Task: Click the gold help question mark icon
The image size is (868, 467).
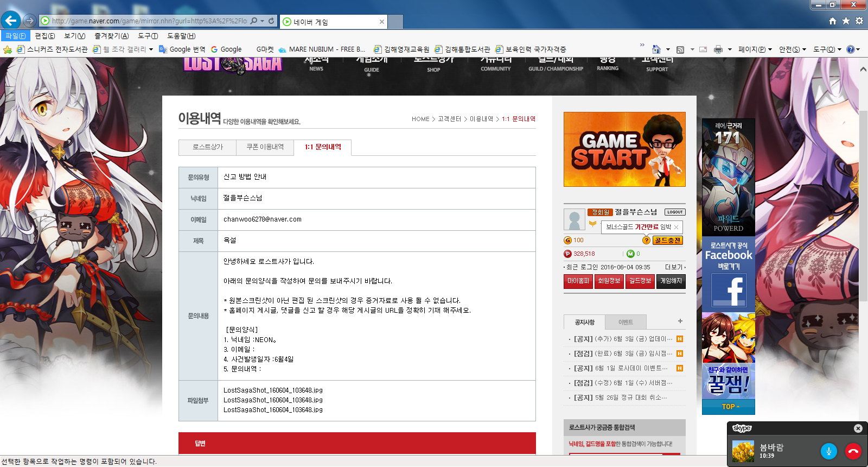Action: (646, 240)
